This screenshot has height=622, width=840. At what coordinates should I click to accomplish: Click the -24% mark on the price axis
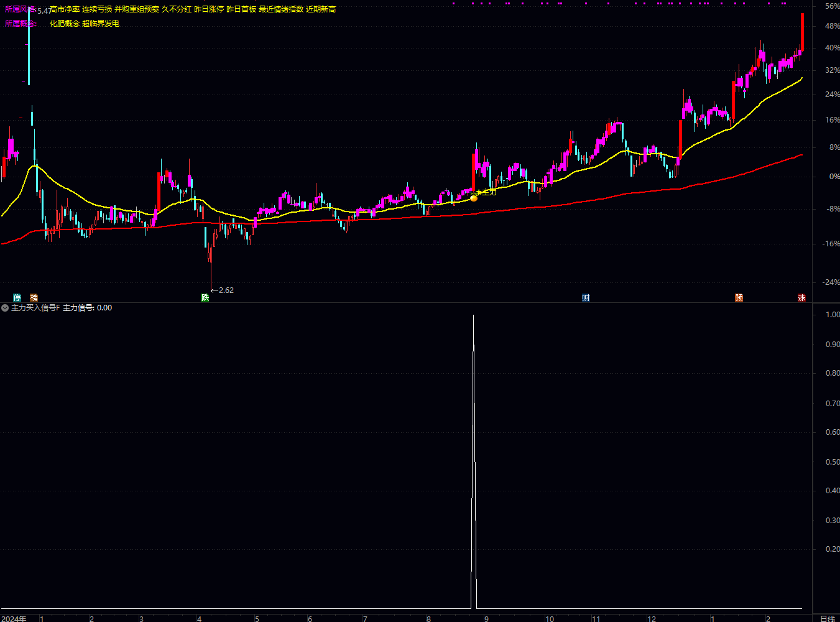coord(831,282)
